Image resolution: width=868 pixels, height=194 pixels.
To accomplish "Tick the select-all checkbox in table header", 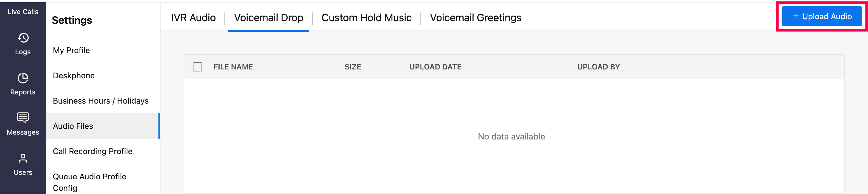I will (x=197, y=67).
